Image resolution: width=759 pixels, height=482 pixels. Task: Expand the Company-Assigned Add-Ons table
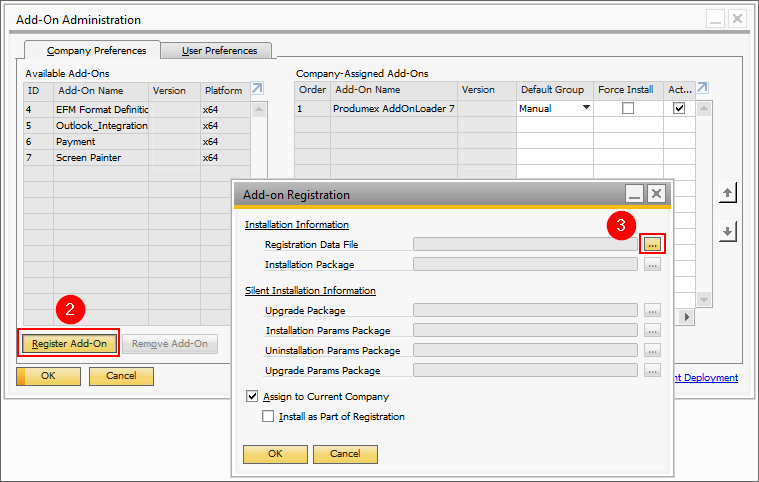pos(701,89)
